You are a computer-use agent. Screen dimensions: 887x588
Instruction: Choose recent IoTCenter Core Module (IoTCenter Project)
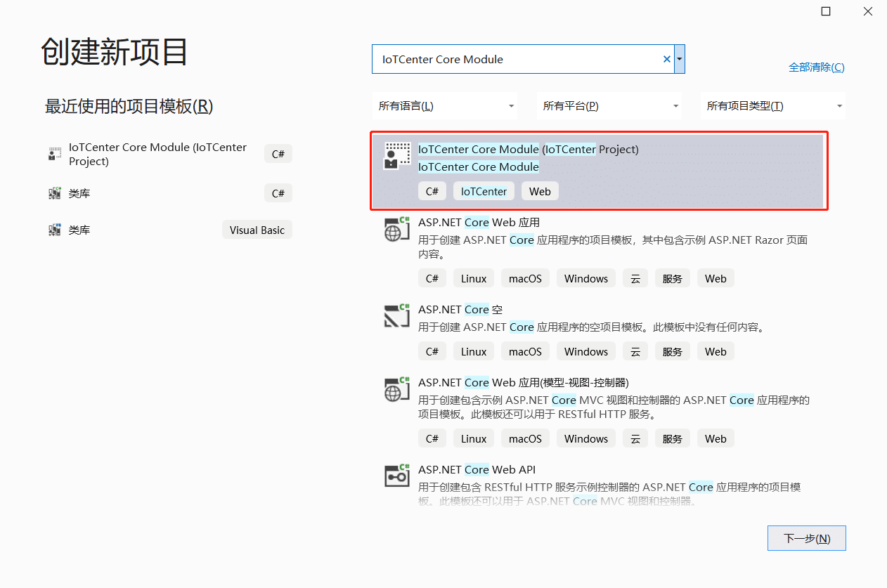(157, 154)
